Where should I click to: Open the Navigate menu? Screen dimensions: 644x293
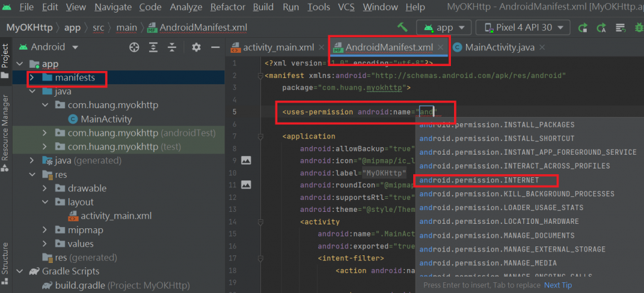pyautogui.click(x=113, y=7)
